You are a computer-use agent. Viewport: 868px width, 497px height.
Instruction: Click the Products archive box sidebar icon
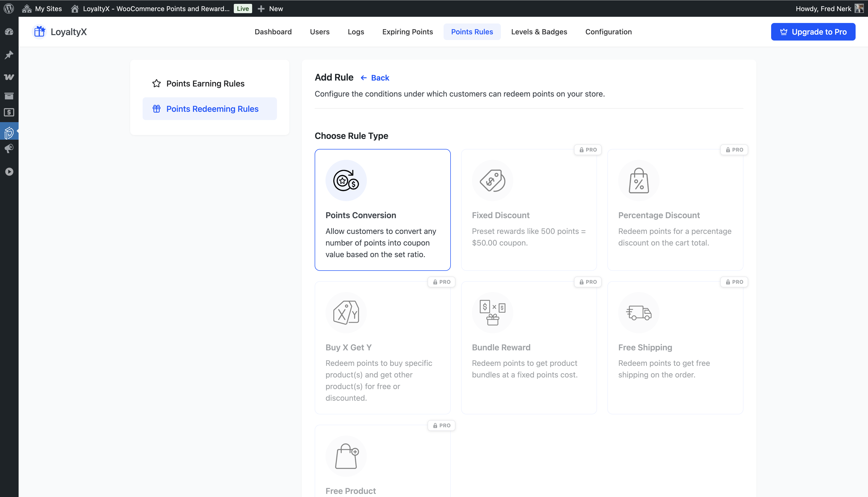[x=9, y=96]
